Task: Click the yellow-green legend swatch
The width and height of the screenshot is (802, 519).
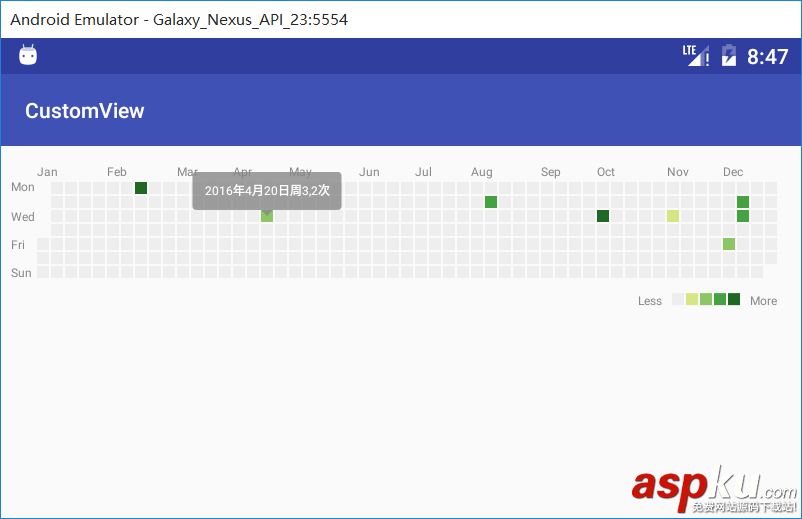Action: point(692,299)
